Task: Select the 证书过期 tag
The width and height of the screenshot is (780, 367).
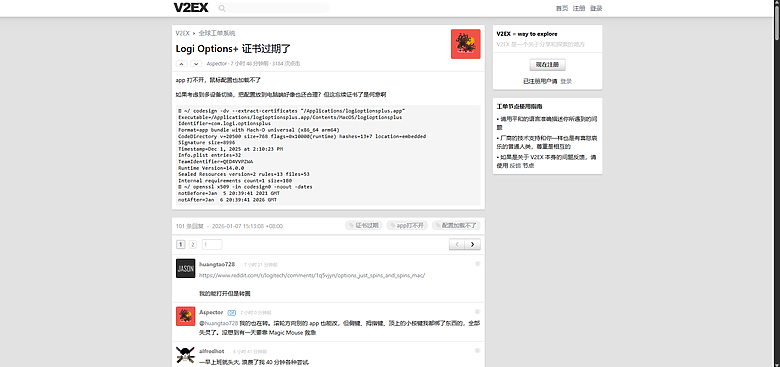Action: 364,225
